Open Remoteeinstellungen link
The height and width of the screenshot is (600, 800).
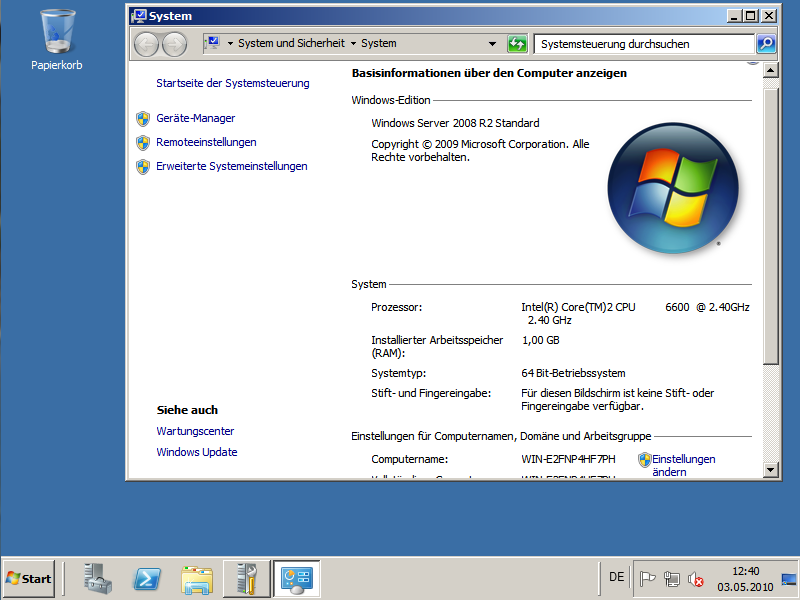coord(206,142)
